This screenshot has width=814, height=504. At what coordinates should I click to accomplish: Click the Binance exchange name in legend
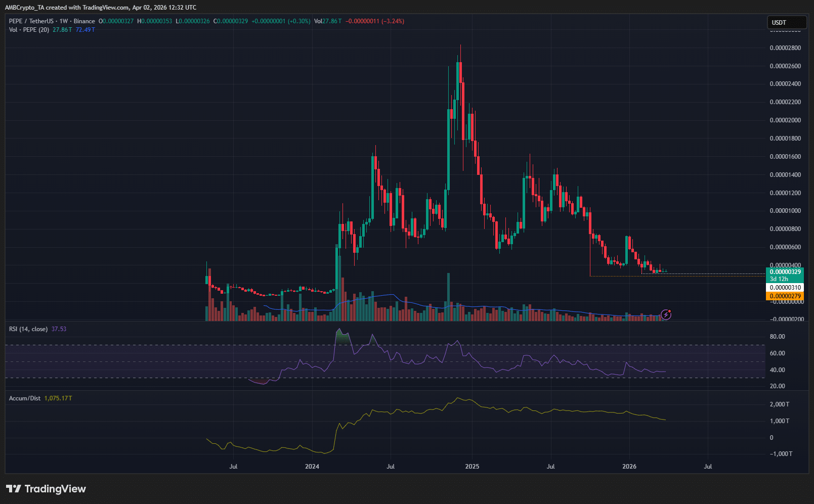click(x=84, y=21)
